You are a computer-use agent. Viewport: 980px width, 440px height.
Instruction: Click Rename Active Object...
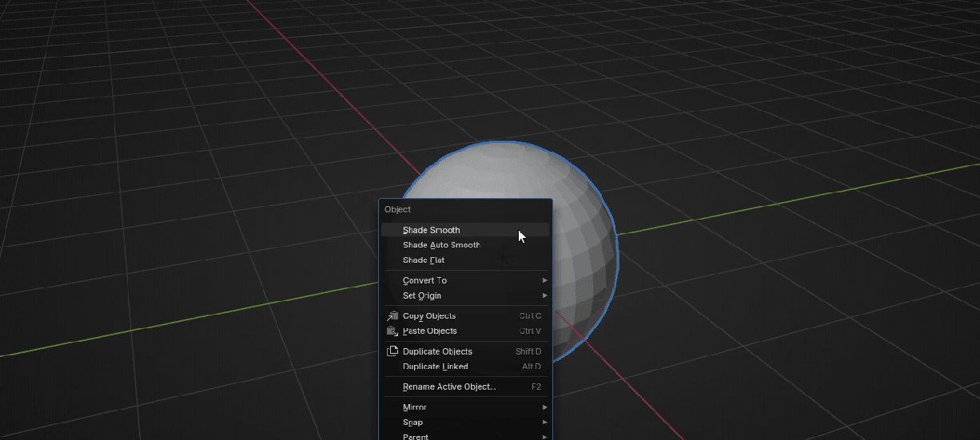[449, 386]
